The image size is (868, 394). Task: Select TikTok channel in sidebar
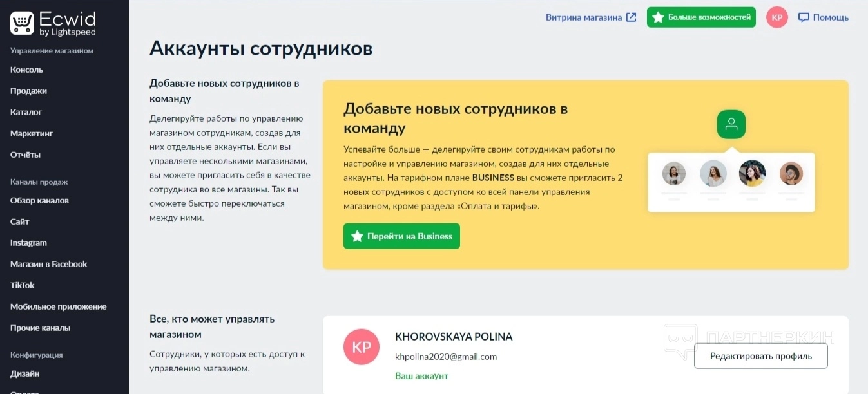[x=22, y=285]
